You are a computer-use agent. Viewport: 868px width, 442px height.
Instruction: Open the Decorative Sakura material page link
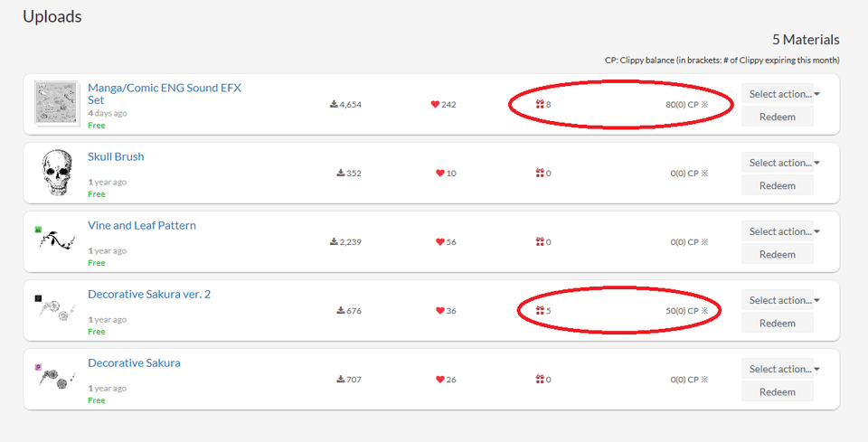[134, 363]
